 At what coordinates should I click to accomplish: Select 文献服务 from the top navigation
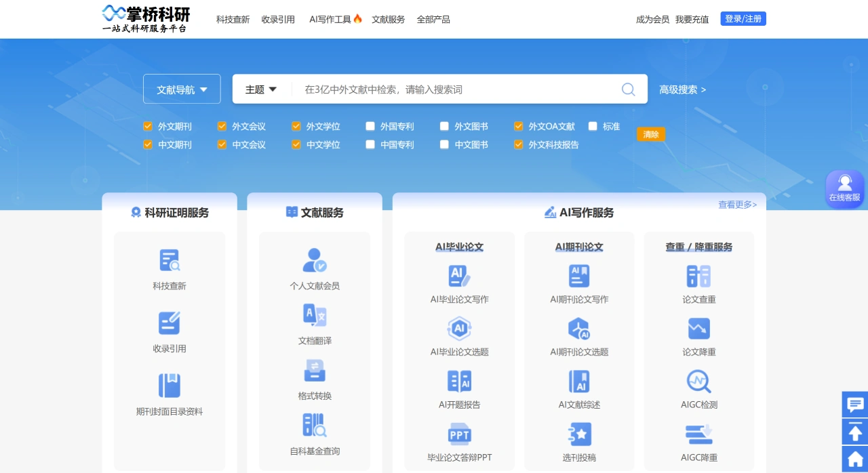(388, 19)
